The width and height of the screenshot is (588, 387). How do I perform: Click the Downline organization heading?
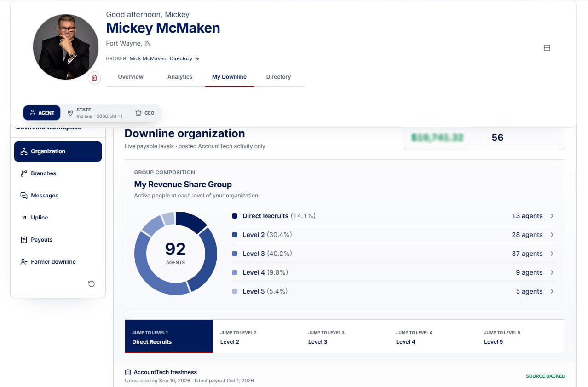click(184, 133)
